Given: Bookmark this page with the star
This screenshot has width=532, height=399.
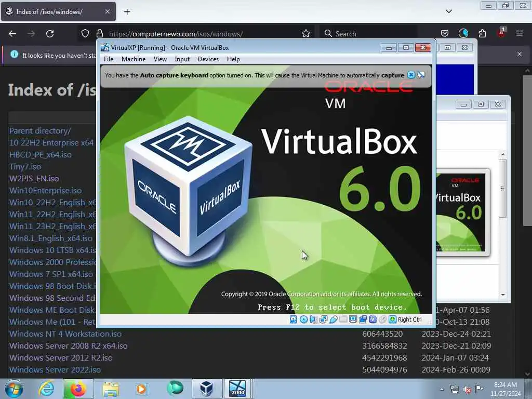Looking at the screenshot, I should (x=306, y=34).
